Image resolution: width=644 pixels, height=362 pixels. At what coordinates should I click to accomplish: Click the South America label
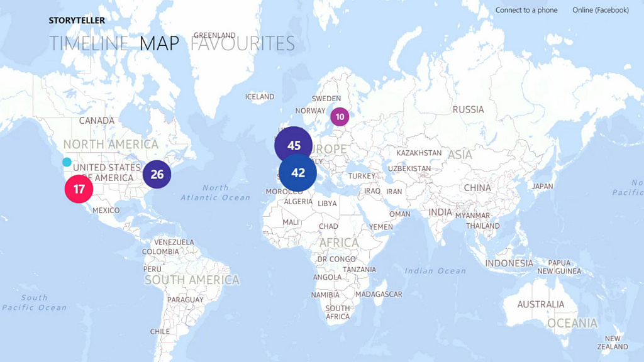point(192,280)
